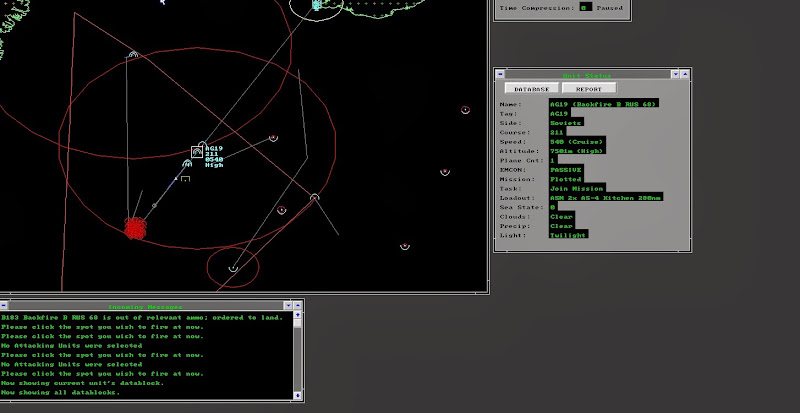Minimize the Unit Status window with down arrow

[x=675, y=75]
